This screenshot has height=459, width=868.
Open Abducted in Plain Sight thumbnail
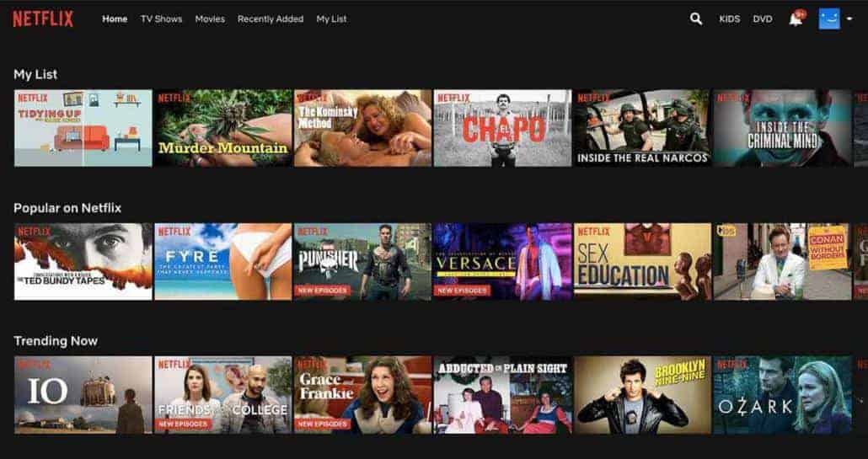coord(502,395)
